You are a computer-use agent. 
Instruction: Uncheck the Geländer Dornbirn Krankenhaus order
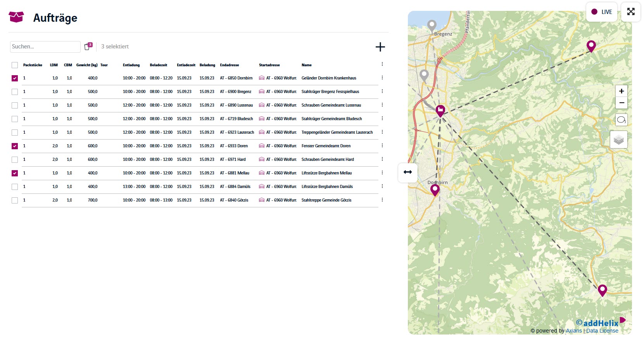pos(15,78)
